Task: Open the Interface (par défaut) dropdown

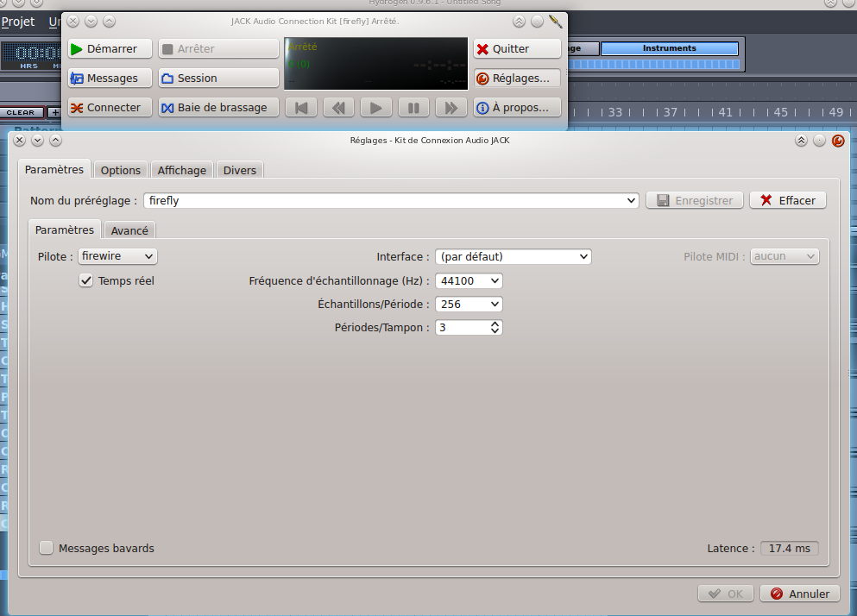Action: click(x=514, y=256)
